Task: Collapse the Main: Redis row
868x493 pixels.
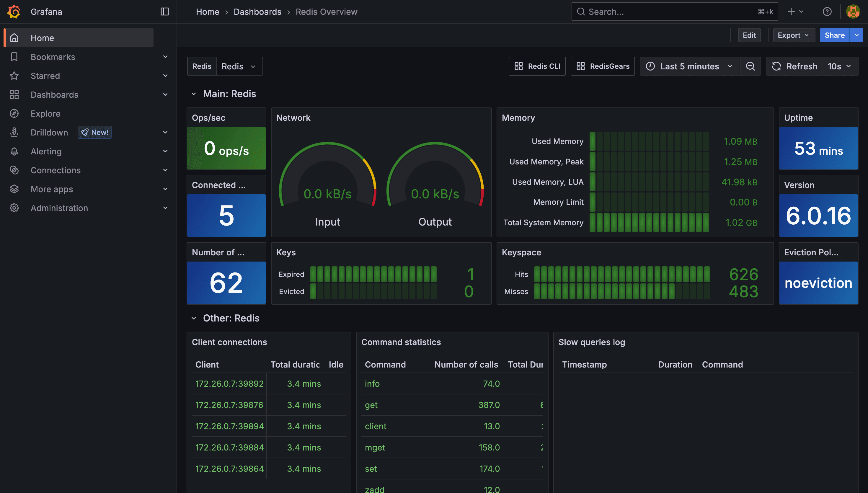Action: pos(194,94)
